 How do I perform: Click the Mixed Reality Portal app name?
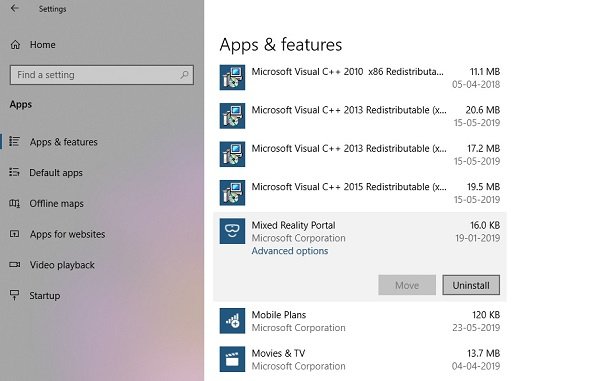[293, 225]
